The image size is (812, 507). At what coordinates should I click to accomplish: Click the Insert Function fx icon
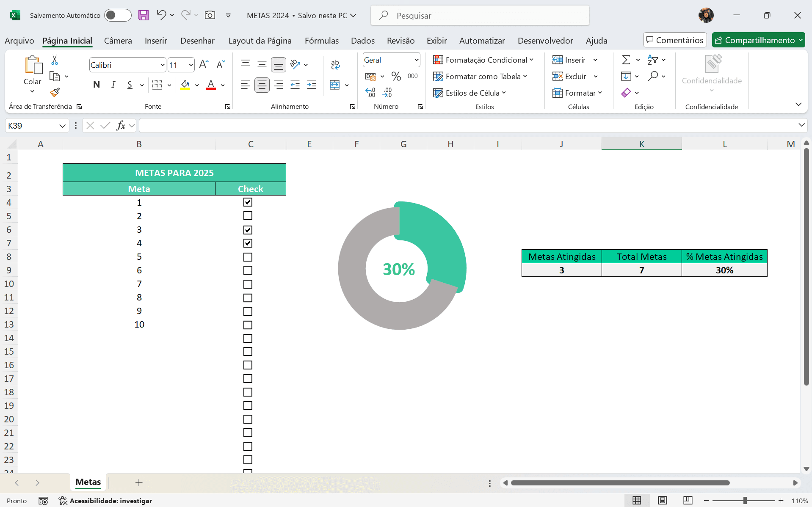(x=121, y=125)
